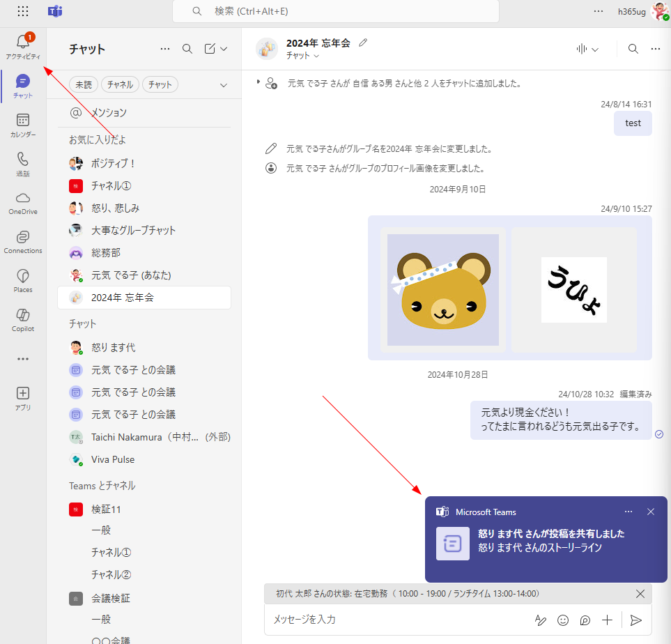Open the メンション view
The image size is (671, 644).
coord(144,113)
